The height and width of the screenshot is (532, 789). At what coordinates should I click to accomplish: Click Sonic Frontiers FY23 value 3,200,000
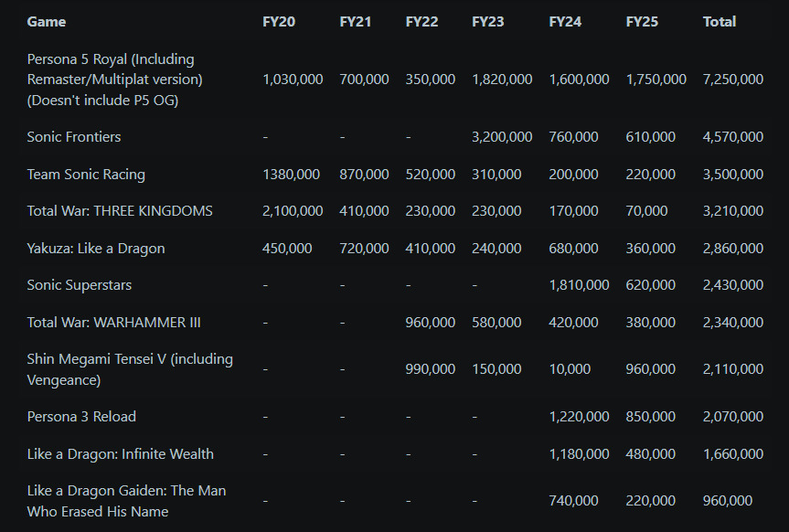point(502,137)
